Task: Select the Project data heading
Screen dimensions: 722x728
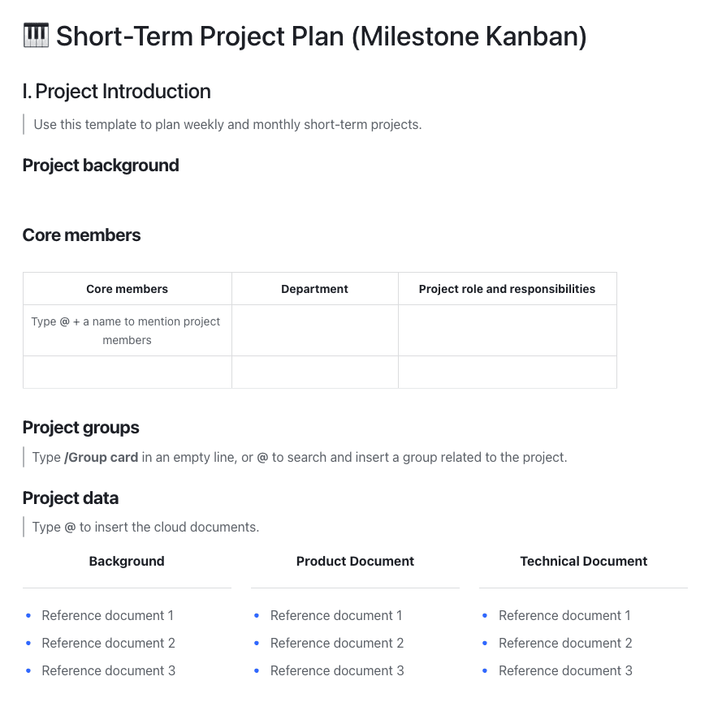Action: click(71, 498)
